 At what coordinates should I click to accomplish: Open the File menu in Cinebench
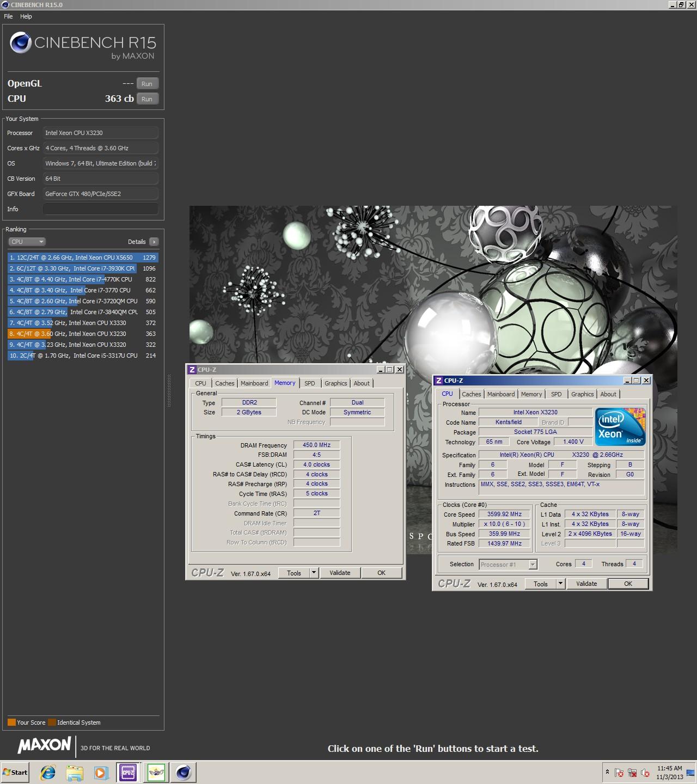(x=8, y=16)
